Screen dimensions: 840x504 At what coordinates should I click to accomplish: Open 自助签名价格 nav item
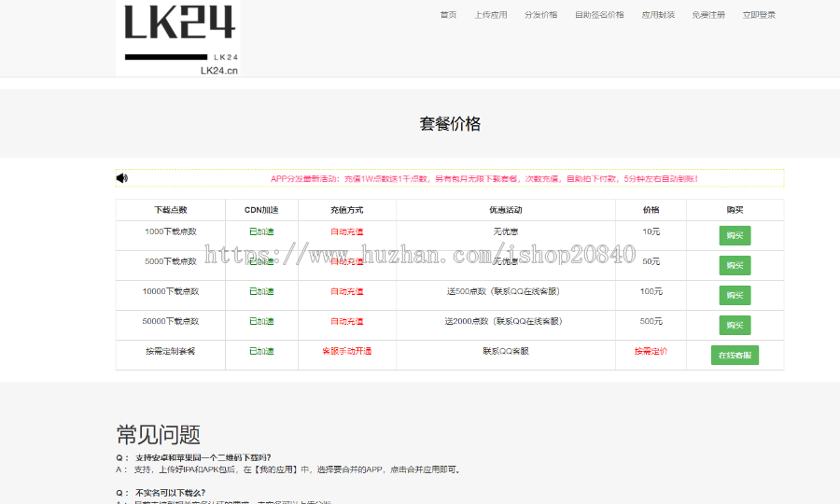click(599, 15)
